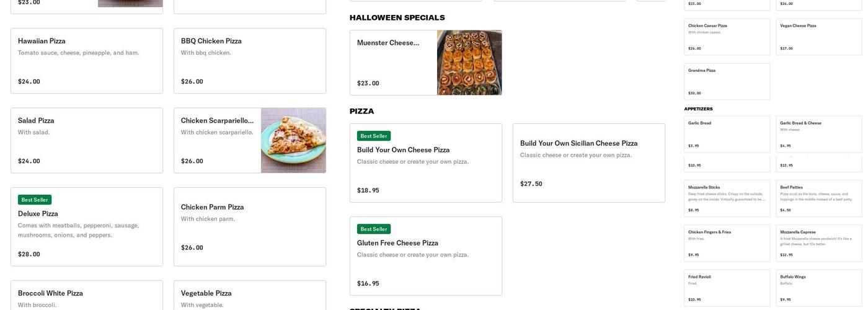Open Build Your Own Cheese Pizza
The width and height of the screenshot is (868, 310).
click(426, 163)
